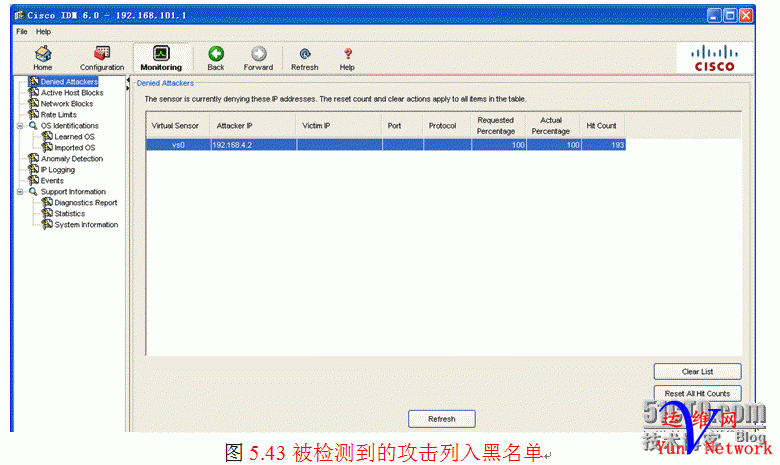Click the Diagnostics Report tree icon
The width and height of the screenshot is (780, 465).
click(47, 202)
